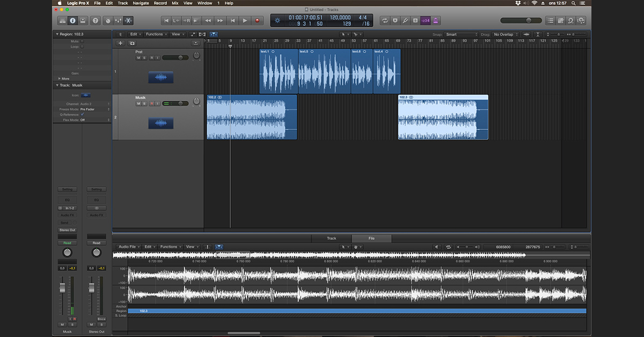Switch to the File editor tab
The height and width of the screenshot is (337, 644).
pos(371,238)
